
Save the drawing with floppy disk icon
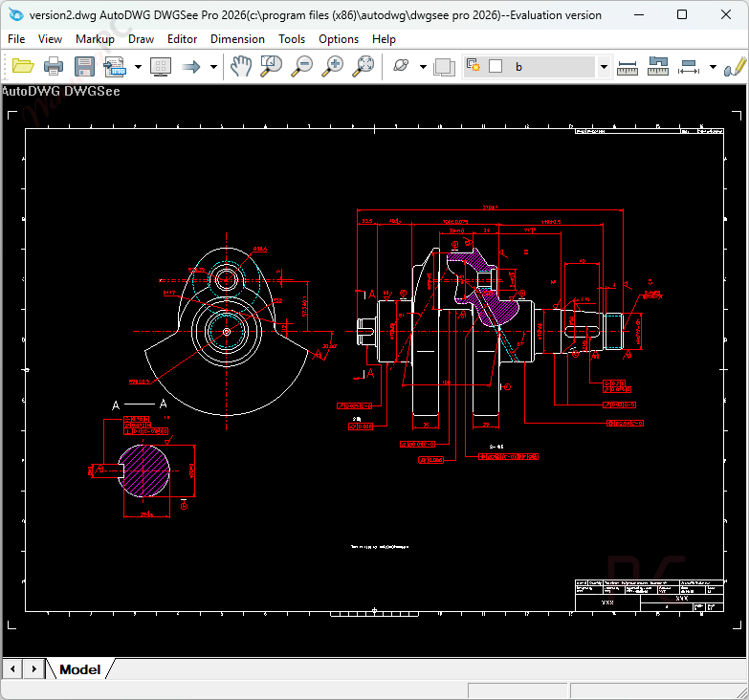(x=84, y=66)
